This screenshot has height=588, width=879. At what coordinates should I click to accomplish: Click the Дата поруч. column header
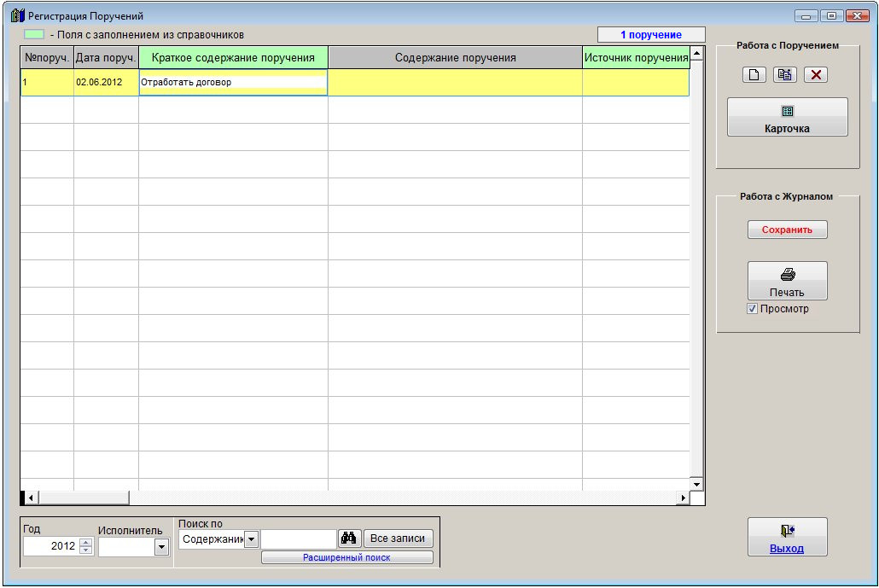pyautogui.click(x=106, y=58)
